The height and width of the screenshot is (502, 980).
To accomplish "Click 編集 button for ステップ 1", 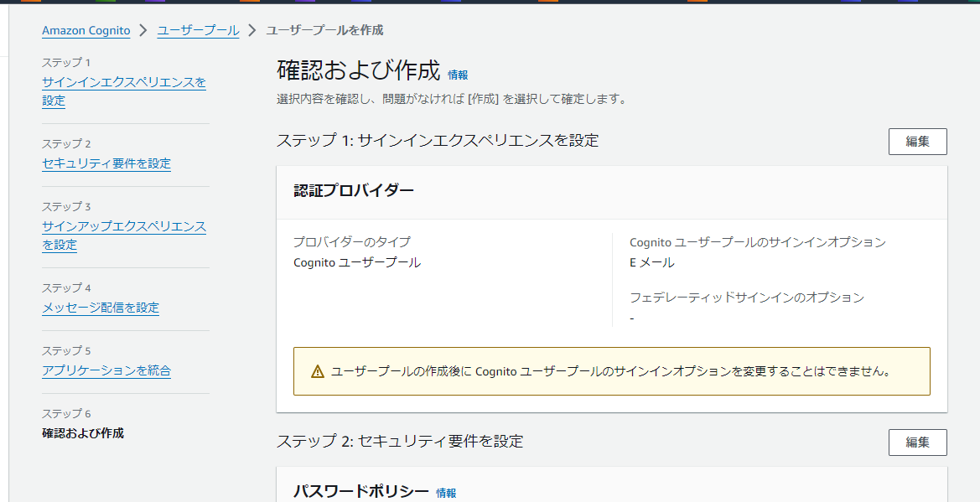I will pyautogui.click(x=917, y=142).
